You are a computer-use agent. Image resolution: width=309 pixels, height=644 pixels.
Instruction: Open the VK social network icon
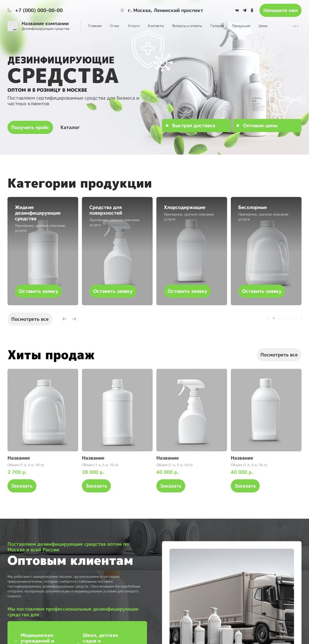pyautogui.click(x=237, y=10)
